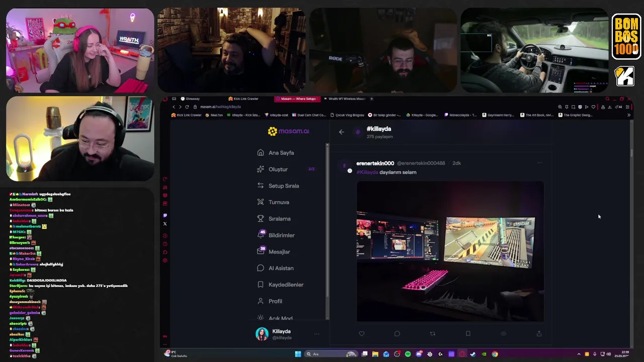
Task: Open Mesajlar inbox
Action: coord(279,252)
